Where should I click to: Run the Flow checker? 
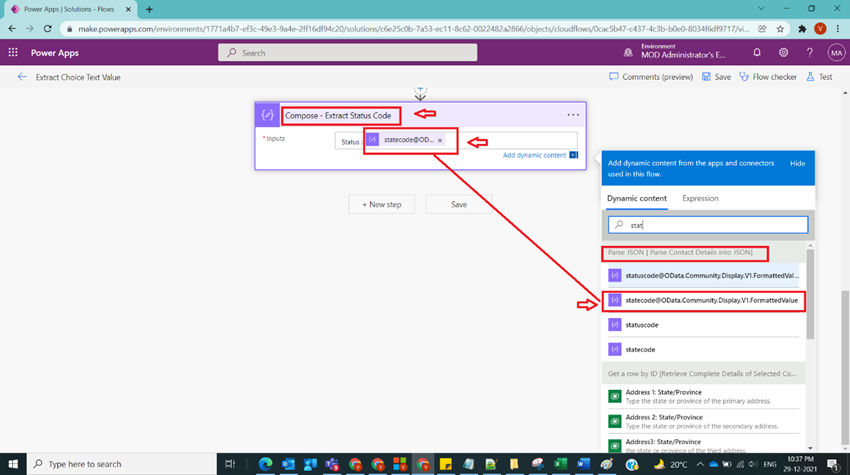point(768,77)
